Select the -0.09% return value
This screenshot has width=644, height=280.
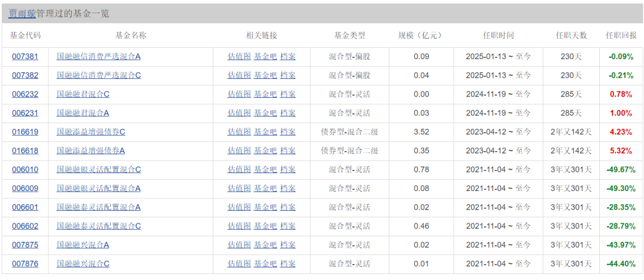[x=621, y=57]
